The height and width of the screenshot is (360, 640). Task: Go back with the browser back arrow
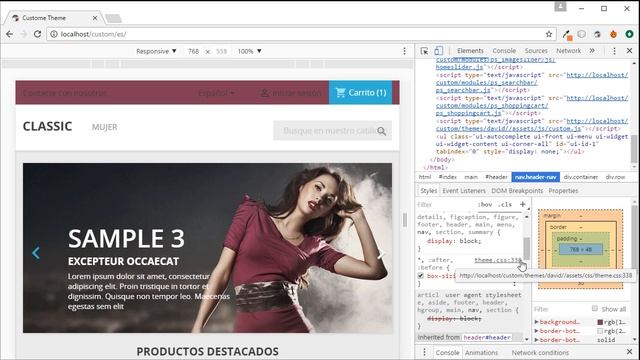click(x=9, y=34)
